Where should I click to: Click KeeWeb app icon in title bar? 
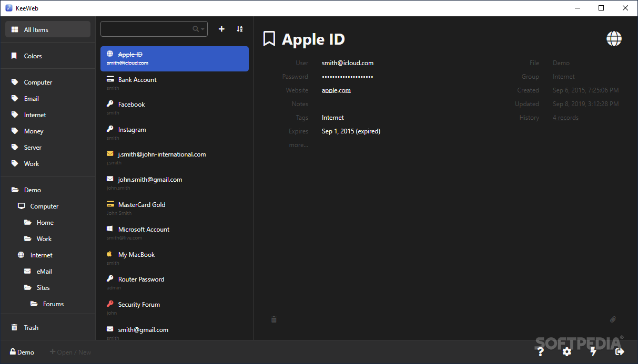point(9,8)
